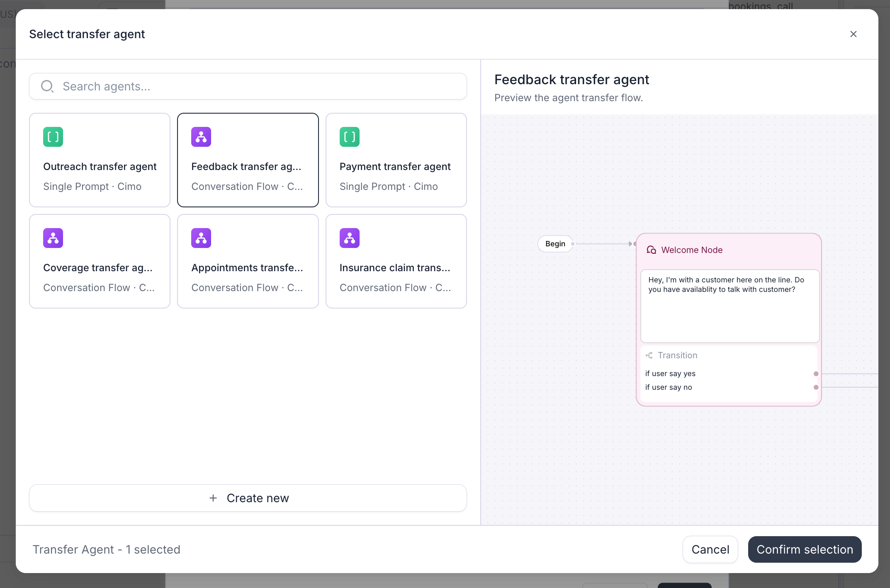The height and width of the screenshot is (588, 890).
Task: Click the Welcome Node message text box
Action: point(730,306)
